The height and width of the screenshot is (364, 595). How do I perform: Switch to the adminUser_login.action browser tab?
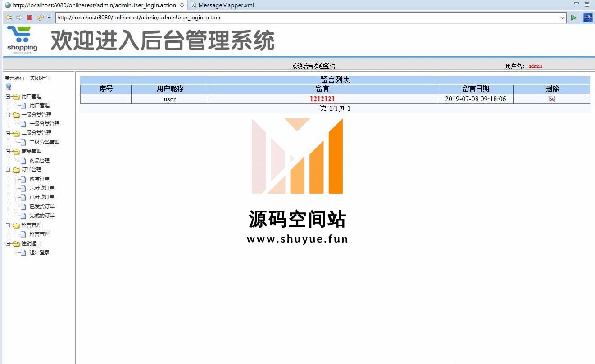point(94,5)
